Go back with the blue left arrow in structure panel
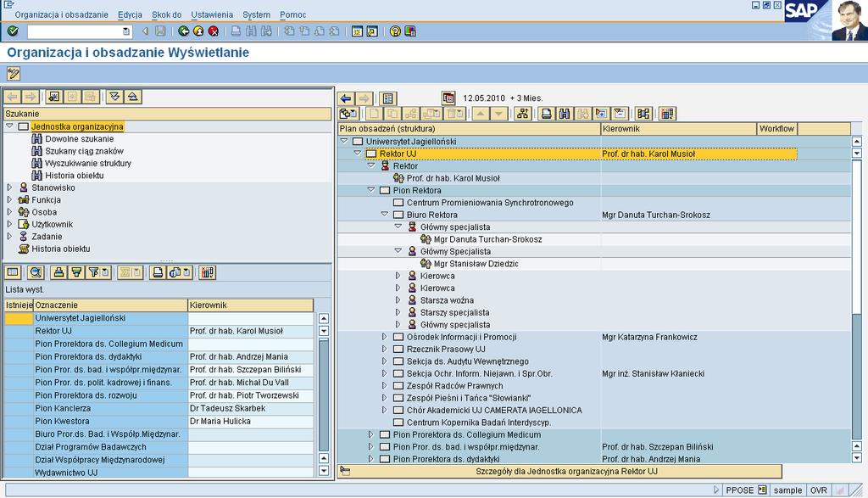This screenshot has height=498, width=868. click(x=346, y=98)
